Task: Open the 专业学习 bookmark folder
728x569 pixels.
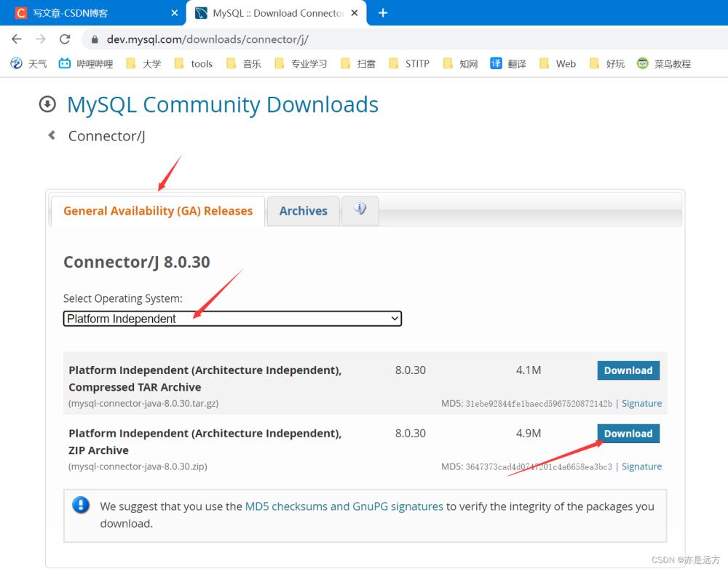Action: pyautogui.click(x=301, y=64)
